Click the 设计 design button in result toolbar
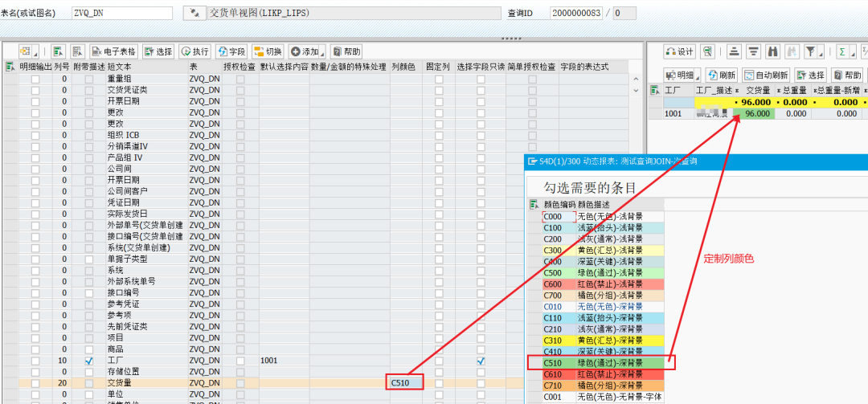 679,51
